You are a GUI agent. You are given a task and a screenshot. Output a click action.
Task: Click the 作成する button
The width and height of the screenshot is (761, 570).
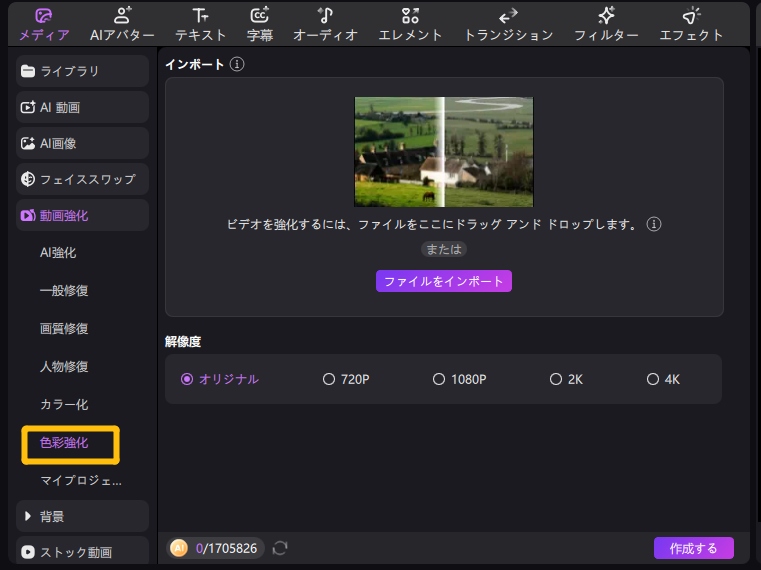tap(693, 548)
